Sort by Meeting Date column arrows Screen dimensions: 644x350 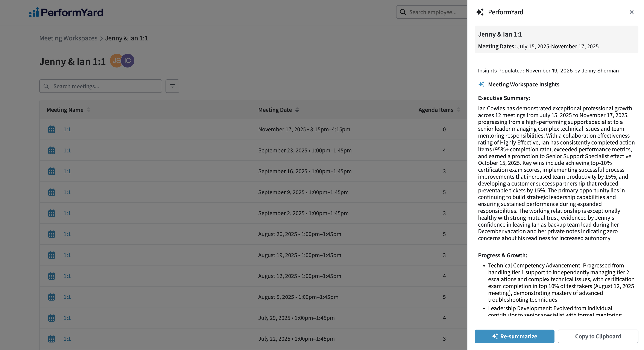pos(297,110)
